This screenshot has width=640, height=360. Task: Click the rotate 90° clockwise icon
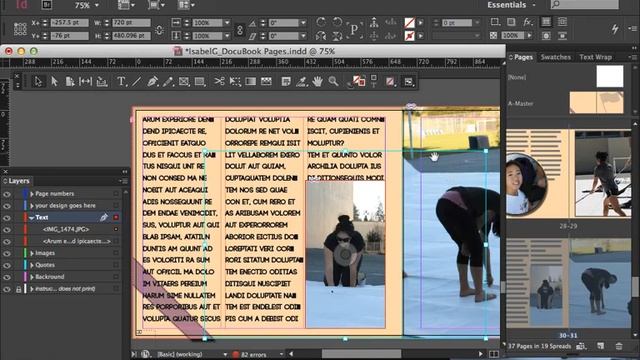click(x=321, y=22)
